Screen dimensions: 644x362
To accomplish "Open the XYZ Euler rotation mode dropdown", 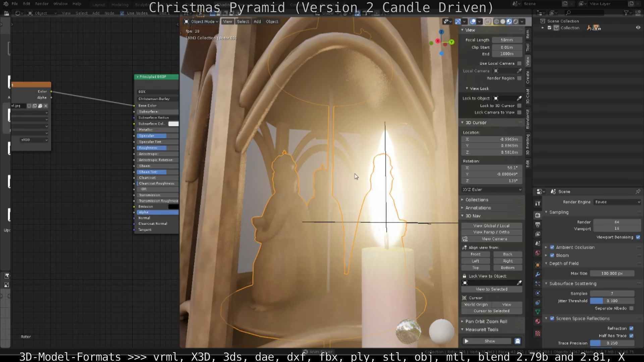I will click(x=492, y=190).
